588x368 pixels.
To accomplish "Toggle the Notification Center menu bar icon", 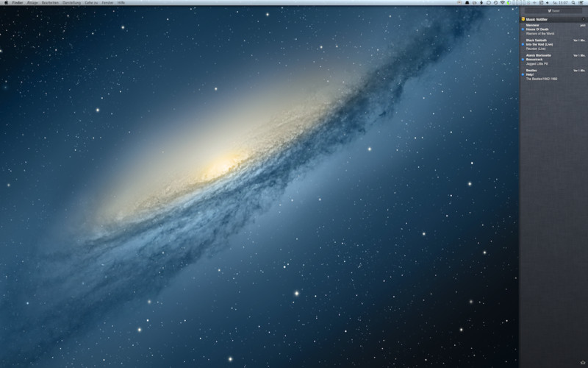I will 581,3.
